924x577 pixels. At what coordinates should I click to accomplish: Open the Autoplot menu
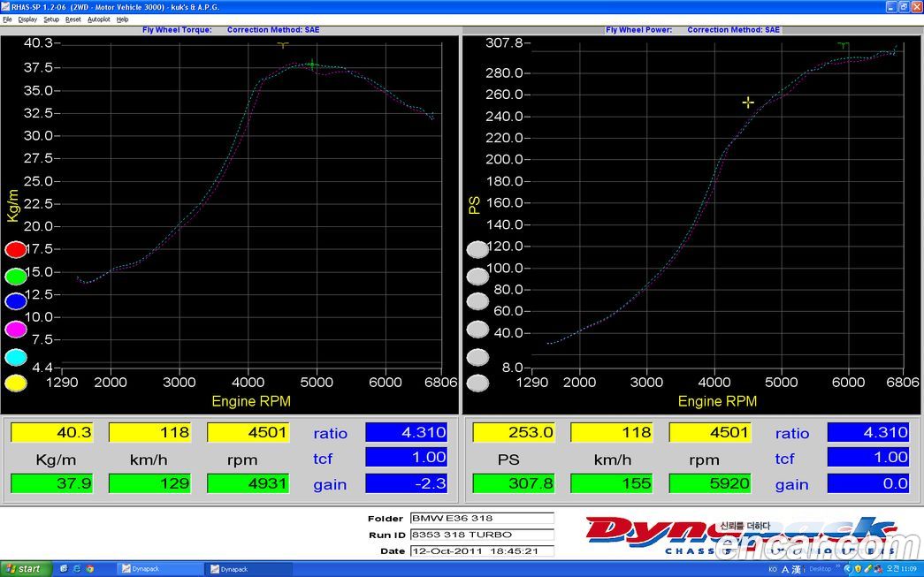click(x=98, y=19)
